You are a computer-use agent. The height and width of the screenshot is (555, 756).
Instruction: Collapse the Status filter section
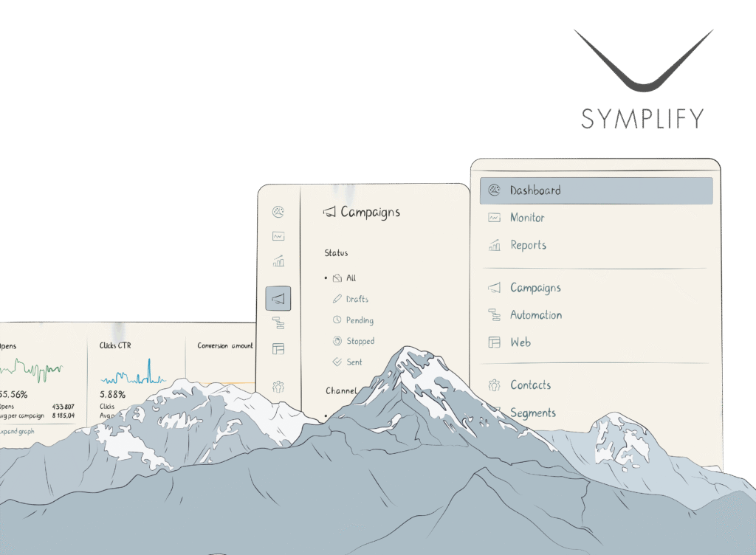(x=335, y=252)
